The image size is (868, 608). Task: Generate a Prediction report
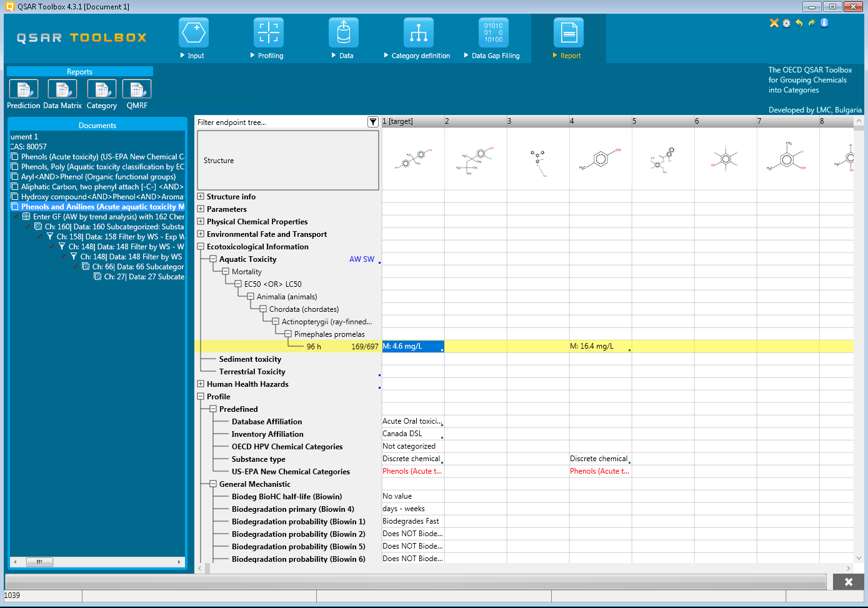(24, 89)
